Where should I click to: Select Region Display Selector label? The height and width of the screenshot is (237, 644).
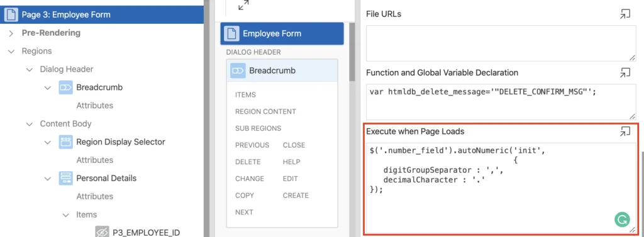[121, 141]
